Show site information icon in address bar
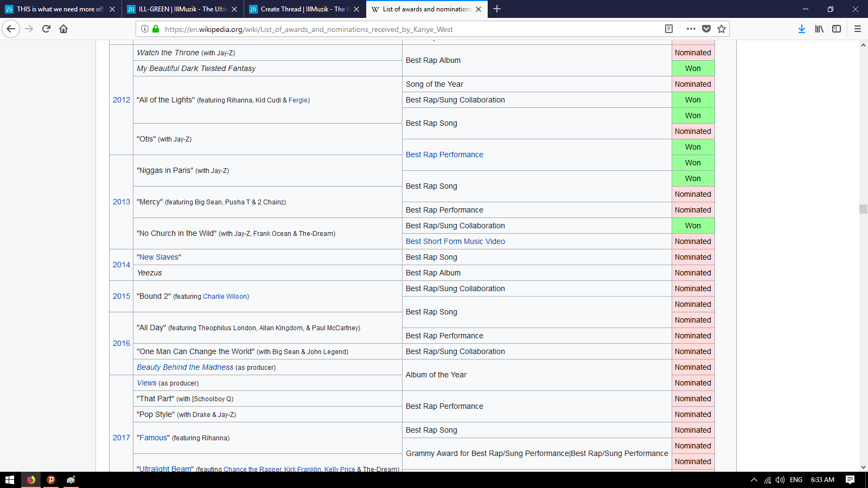 145,29
